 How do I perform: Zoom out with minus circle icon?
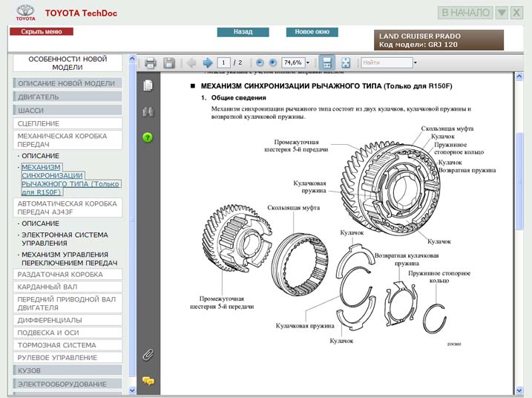pyautogui.click(x=260, y=62)
